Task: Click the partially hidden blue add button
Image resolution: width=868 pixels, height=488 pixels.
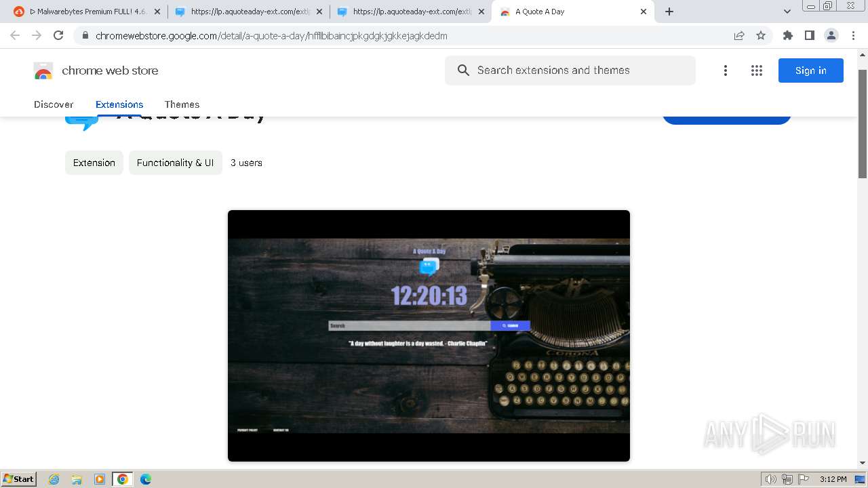Action: 726,120
